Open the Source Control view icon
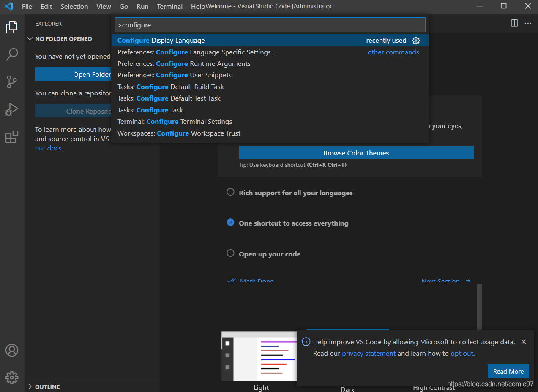The width and height of the screenshot is (538, 392). pos(12,82)
